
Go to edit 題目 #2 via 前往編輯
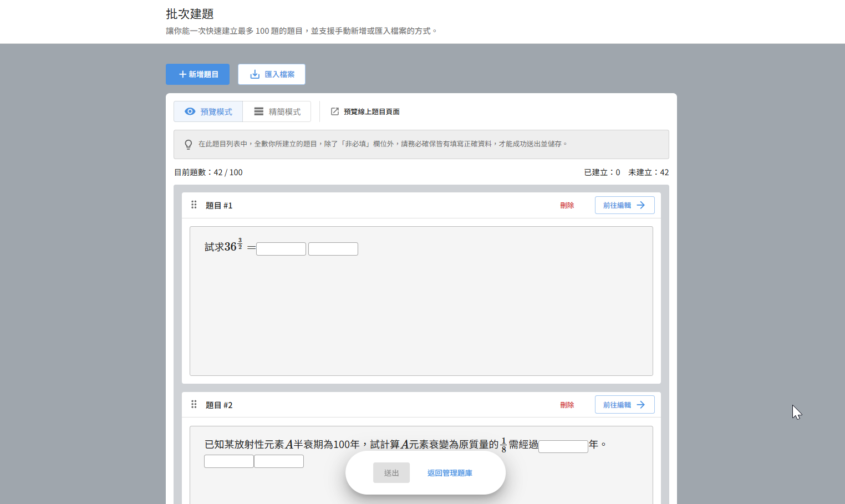[624, 405]
